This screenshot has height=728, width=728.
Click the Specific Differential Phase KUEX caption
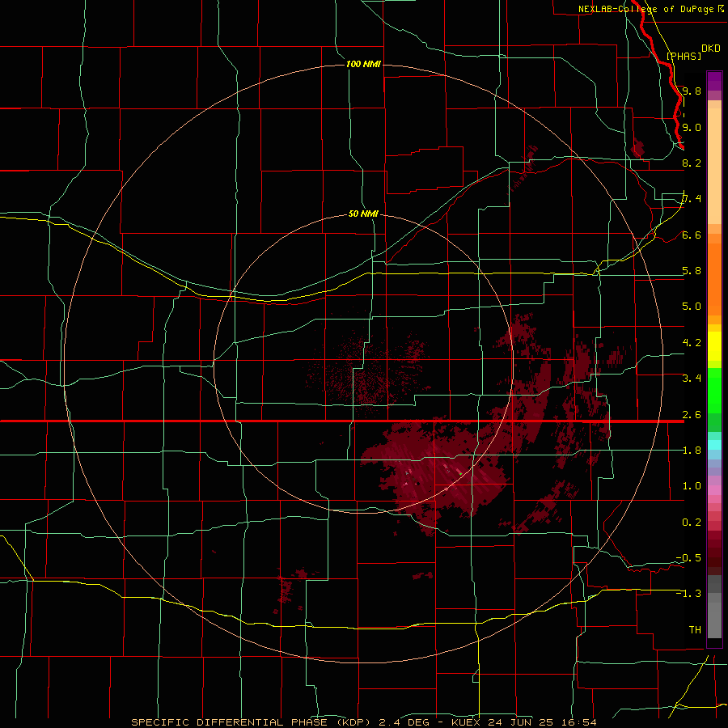coord(364,722)
